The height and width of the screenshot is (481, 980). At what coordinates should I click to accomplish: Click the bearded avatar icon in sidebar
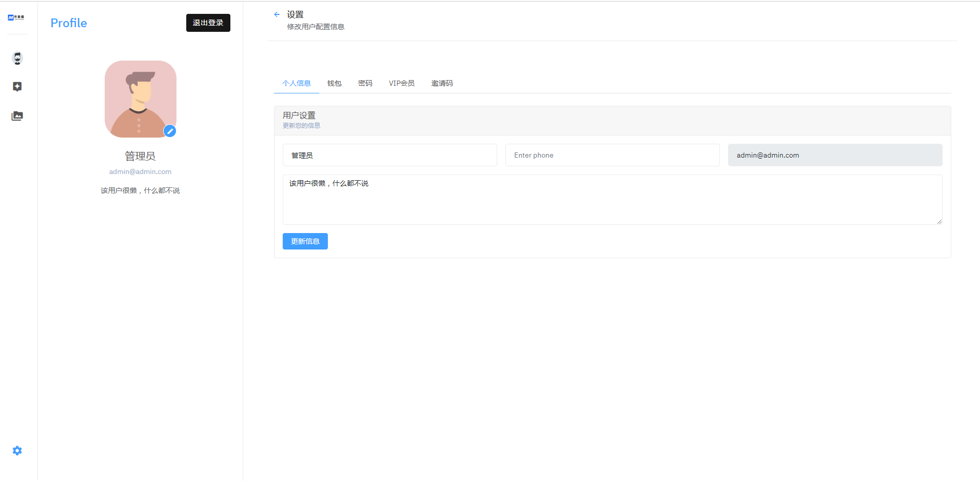(17, 58)
